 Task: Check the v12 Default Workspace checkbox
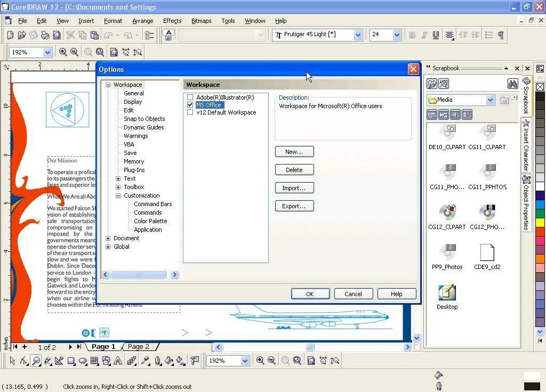coord(190,112)
